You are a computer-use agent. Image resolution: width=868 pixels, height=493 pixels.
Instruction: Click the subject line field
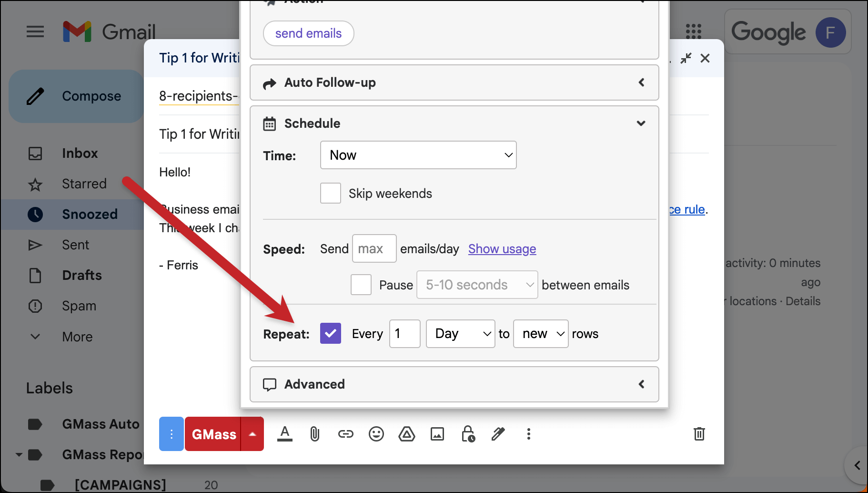point(199,134)
